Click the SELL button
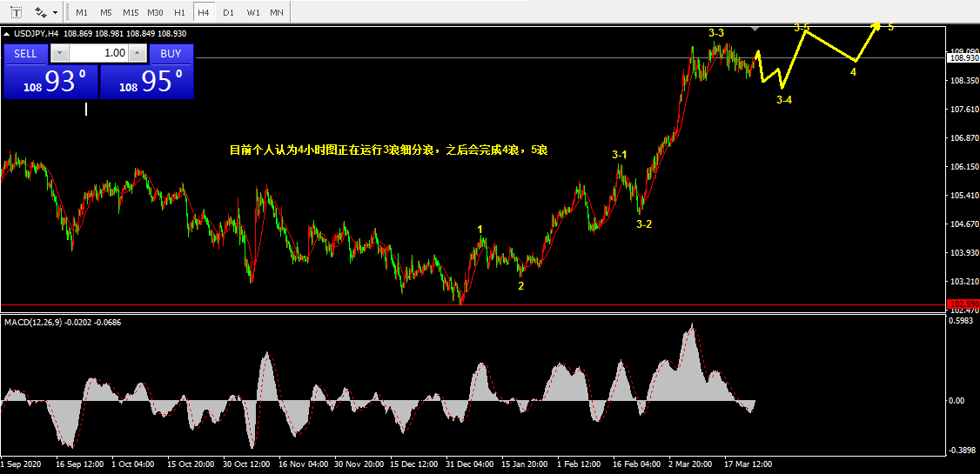This screenshot has height=474, width=980. tap(25, 54)
